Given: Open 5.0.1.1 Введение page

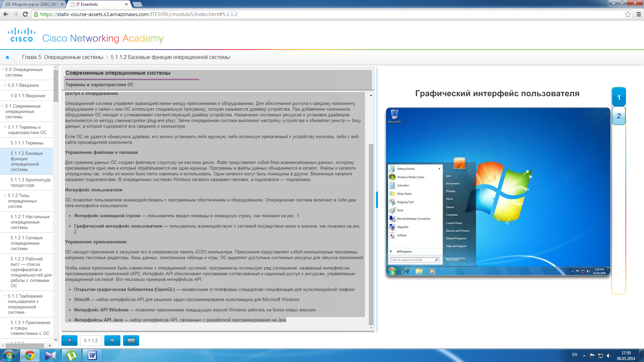Looking at the screenshot, I should 28,96.
